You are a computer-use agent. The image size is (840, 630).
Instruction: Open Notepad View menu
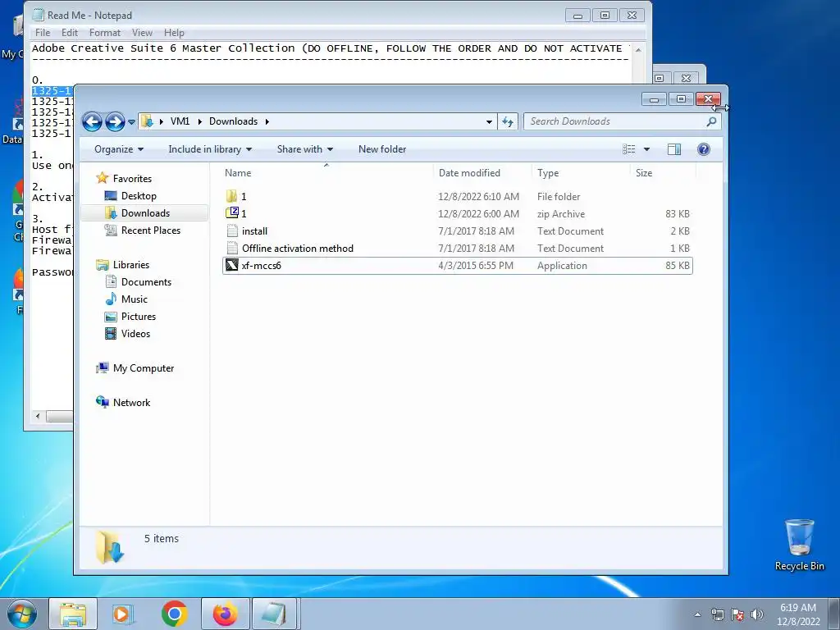142,33
